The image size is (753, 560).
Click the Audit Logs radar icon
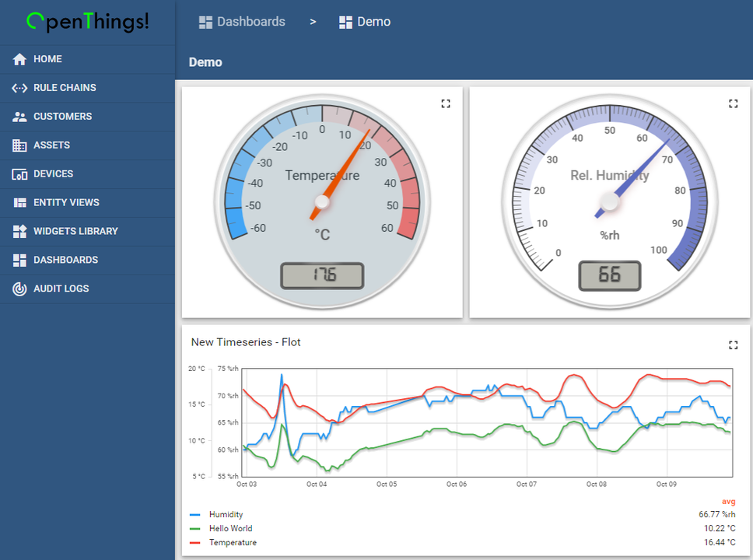point(19,289)
